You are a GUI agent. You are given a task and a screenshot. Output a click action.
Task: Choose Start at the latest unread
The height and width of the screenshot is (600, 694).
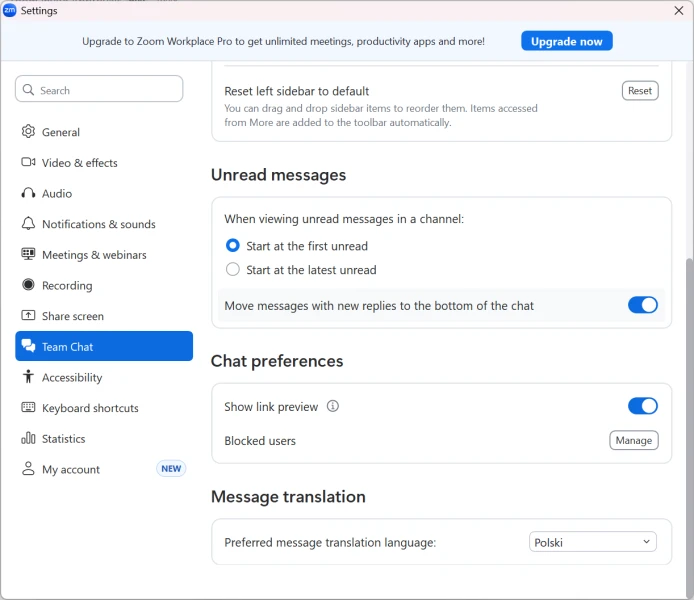point(233,270)
